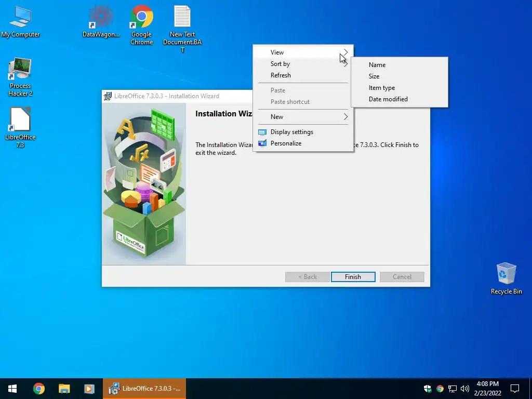The width and height of the screenshot is (532, 399).
Task: Sort desktop icons by Name
Action: tap(400, 65)
